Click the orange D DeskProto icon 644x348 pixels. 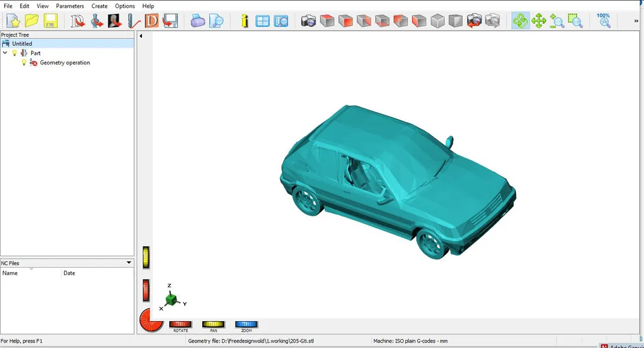151,20
